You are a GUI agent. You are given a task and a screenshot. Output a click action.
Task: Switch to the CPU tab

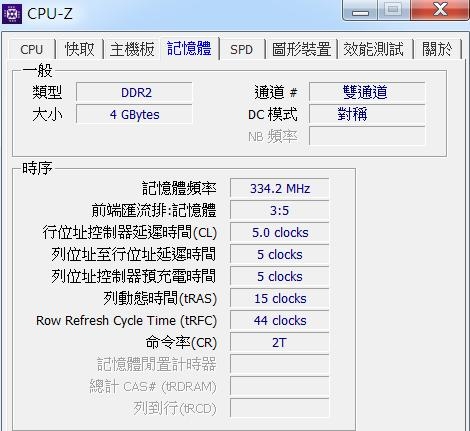click(x=32, y=50)
